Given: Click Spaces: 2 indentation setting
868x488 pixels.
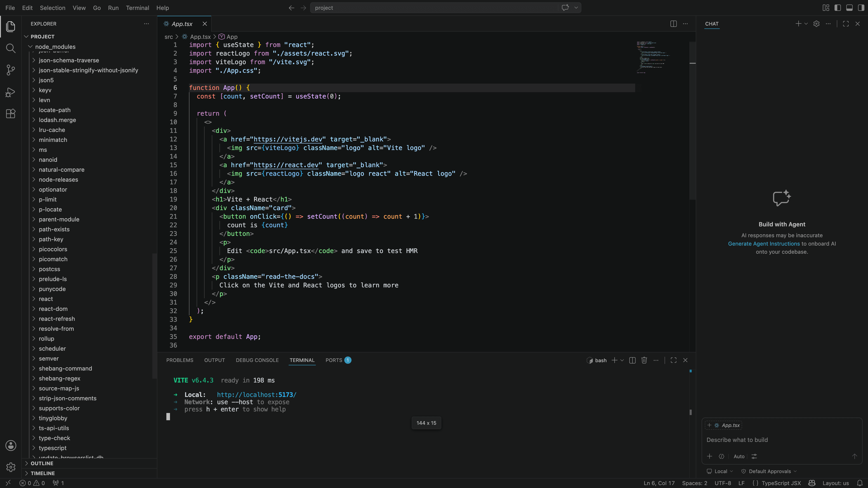Looking at the screenshot, I should 694,483.
